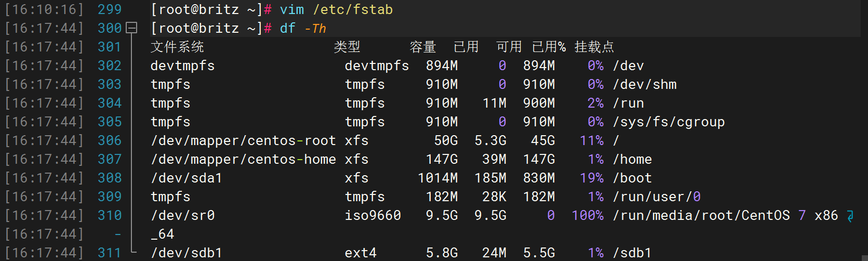Click the 'vim /etc/fstab' command text
Screen dimensions: 868x261
336,9
